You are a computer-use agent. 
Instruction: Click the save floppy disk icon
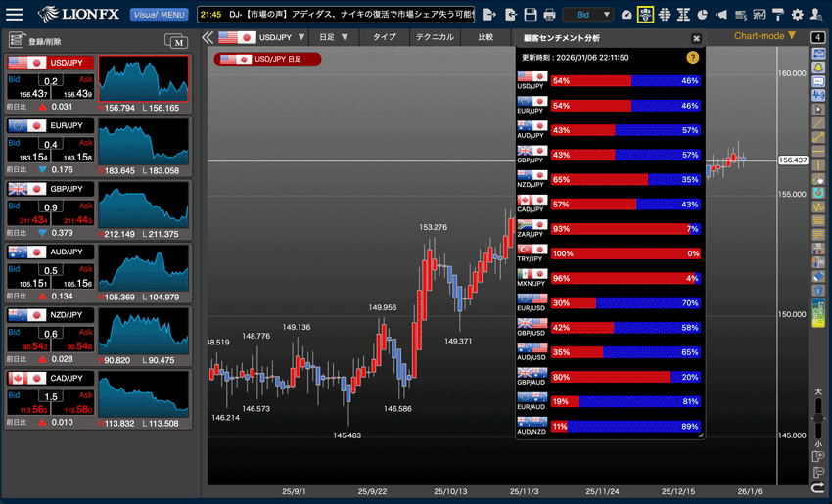tap(531, 15)
